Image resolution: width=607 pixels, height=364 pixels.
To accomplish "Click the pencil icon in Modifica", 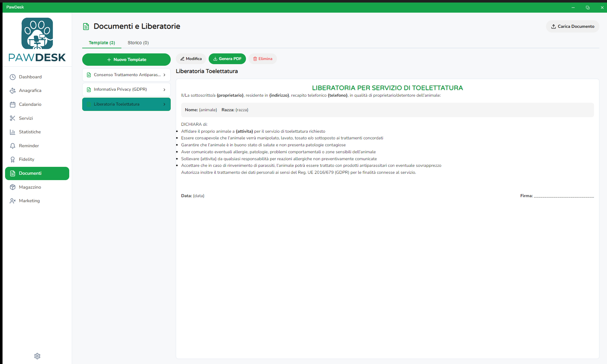I will pos(182,59).
